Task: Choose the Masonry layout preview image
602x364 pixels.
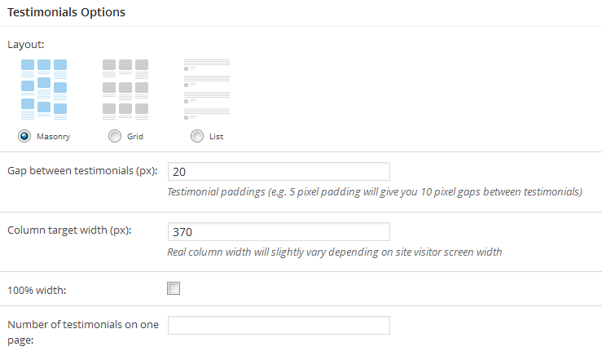Action: (43, 90)
